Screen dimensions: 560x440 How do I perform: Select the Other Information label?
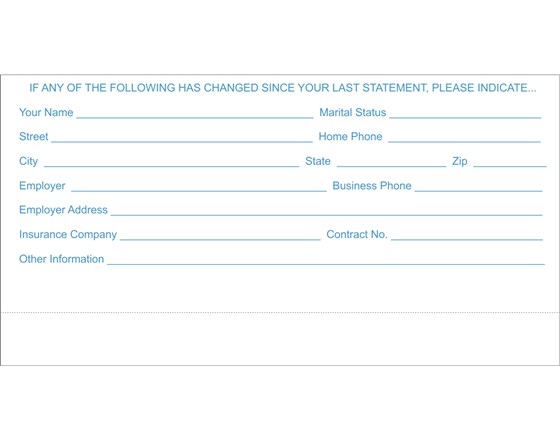point(61,259)
